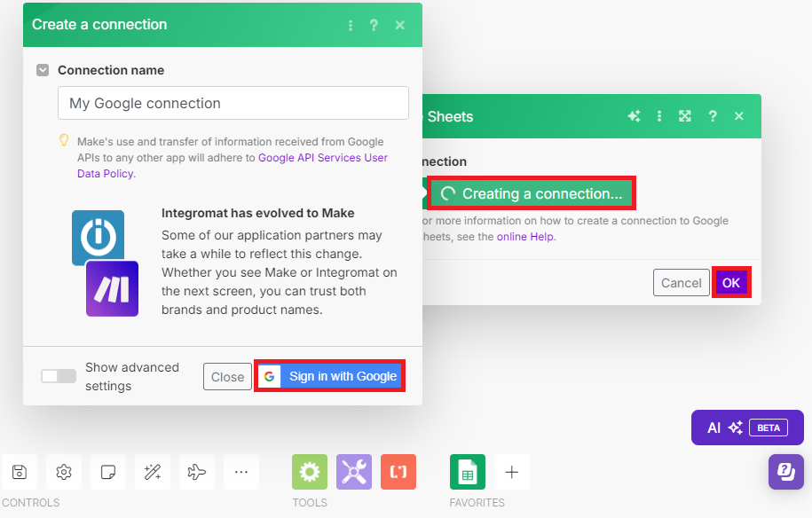Click the 'Create a connection' title text

(x=99, y=24)
